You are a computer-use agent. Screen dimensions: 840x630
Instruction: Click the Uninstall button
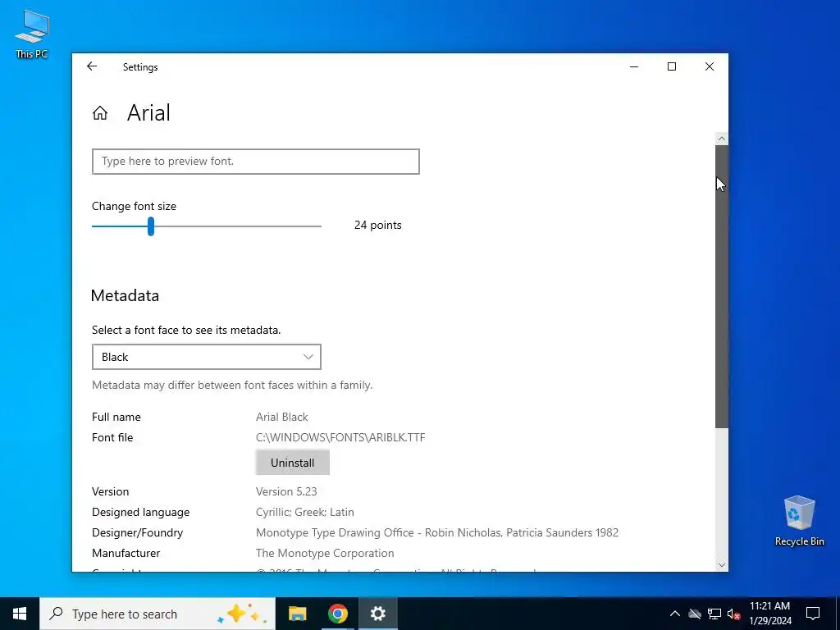293,463
